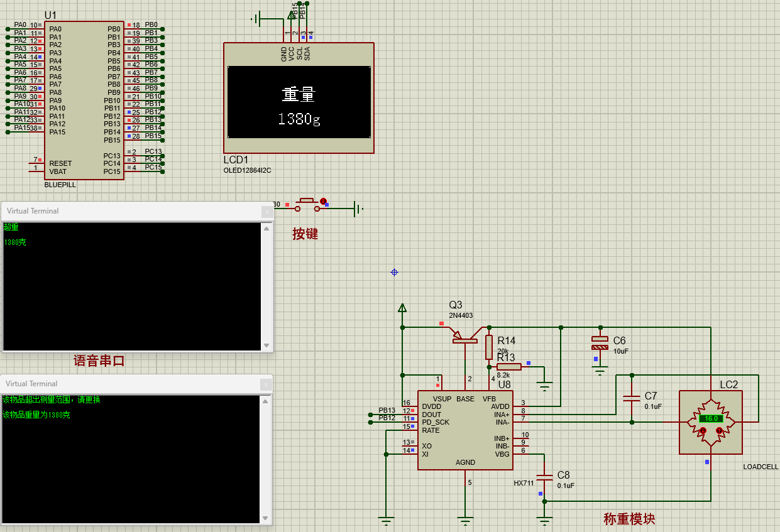780x532 pixels.
Task: Click the 称重模块 text label
Action: [629, 519]
